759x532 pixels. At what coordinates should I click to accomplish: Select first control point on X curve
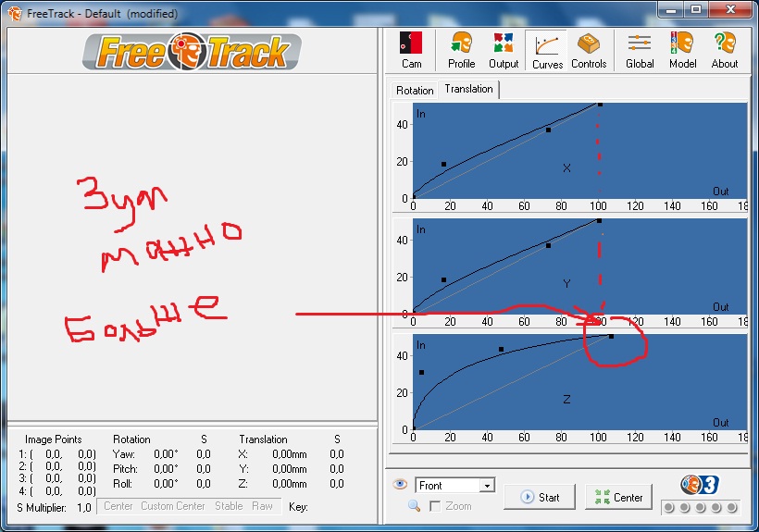[444, 165]
